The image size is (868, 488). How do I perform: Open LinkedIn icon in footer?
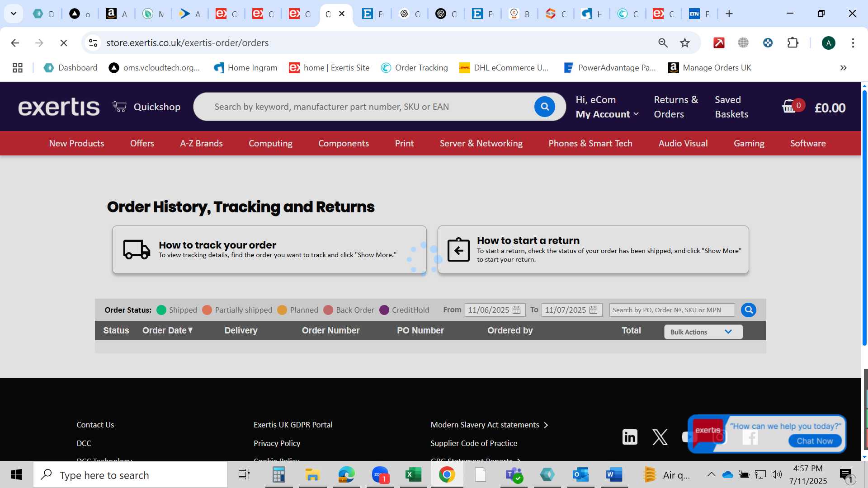pos(630,437)
